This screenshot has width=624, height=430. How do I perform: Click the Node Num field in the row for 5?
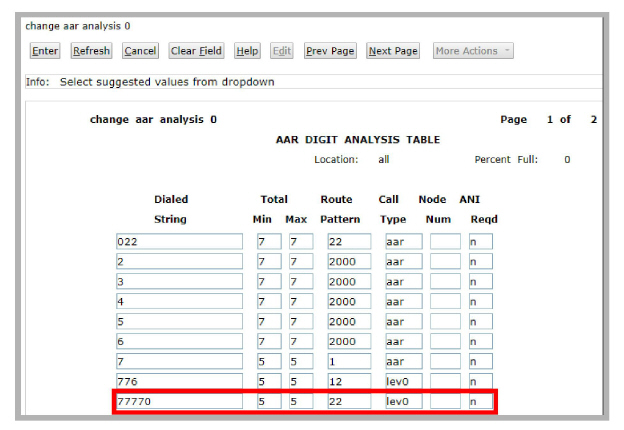click(x=445, y=321)
